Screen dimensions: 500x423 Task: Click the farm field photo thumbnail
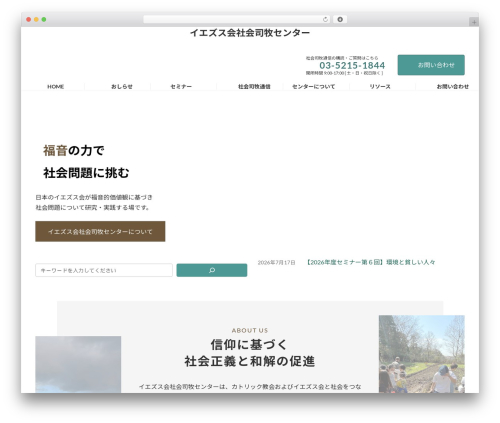422,354
